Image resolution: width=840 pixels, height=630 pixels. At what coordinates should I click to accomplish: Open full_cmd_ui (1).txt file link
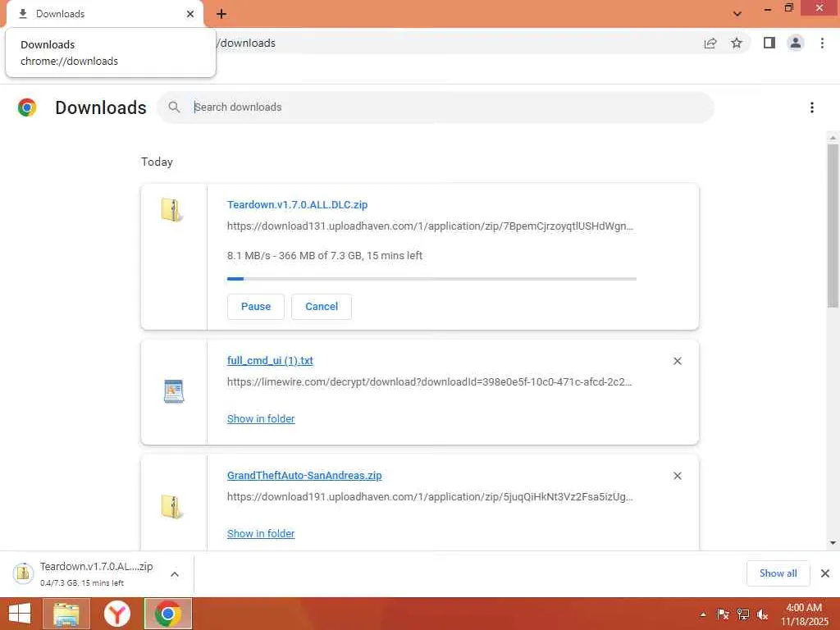pyautogui.click(x=270, y=361)
